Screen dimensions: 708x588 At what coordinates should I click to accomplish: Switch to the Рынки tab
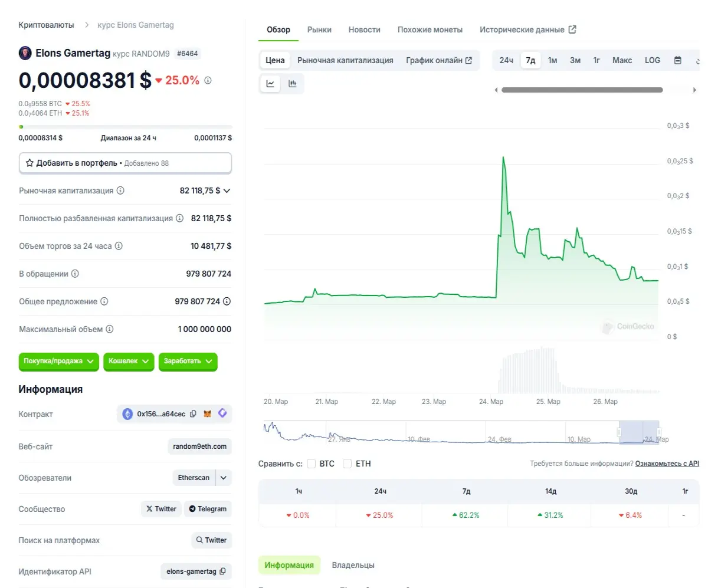click(x=319, y=29)
